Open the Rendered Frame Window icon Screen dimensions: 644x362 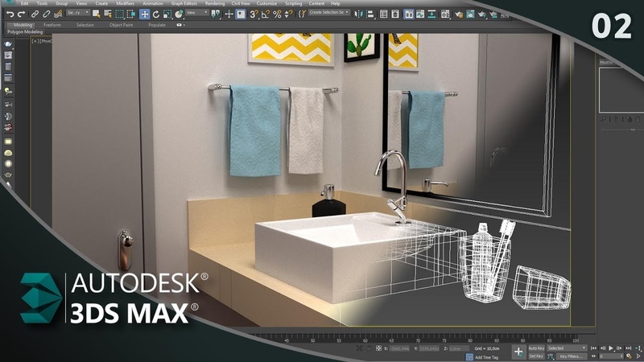click(470, 14)
